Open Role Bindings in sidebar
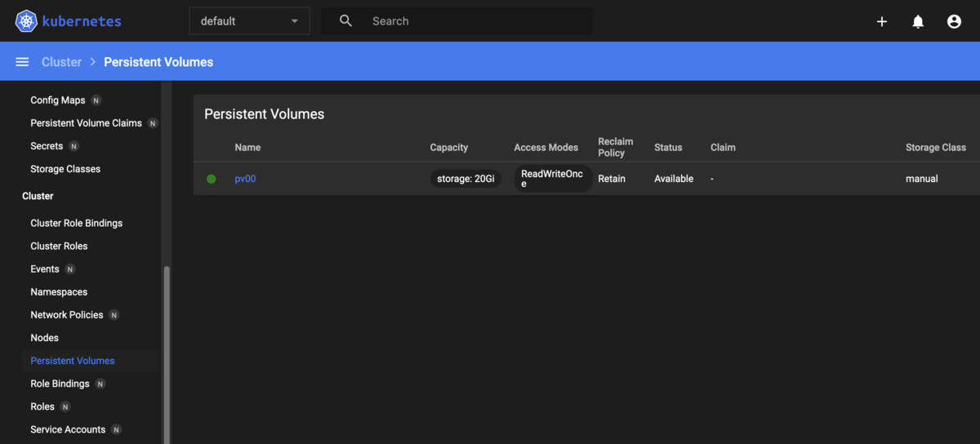Screen dimensions: 980x444 coord(60,384)
